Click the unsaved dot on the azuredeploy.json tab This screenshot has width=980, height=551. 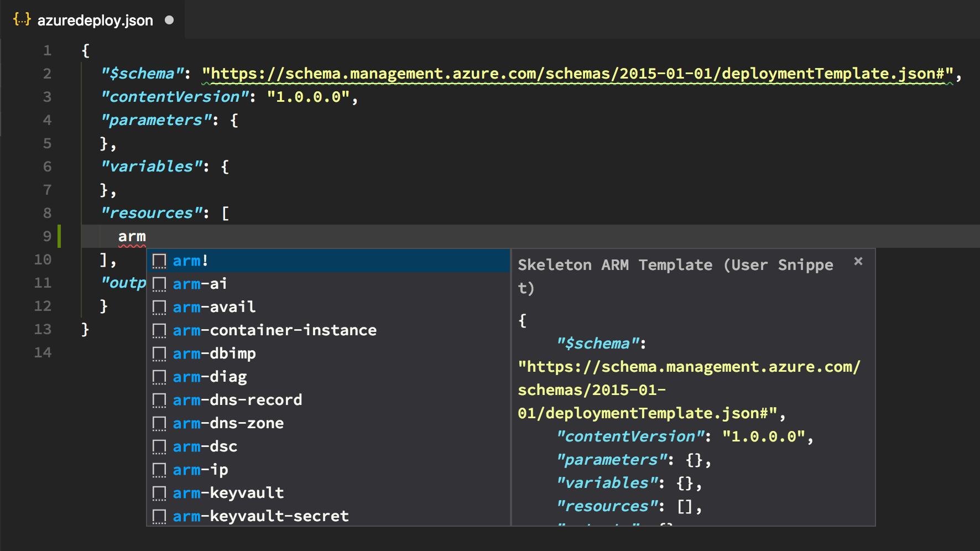169,20
